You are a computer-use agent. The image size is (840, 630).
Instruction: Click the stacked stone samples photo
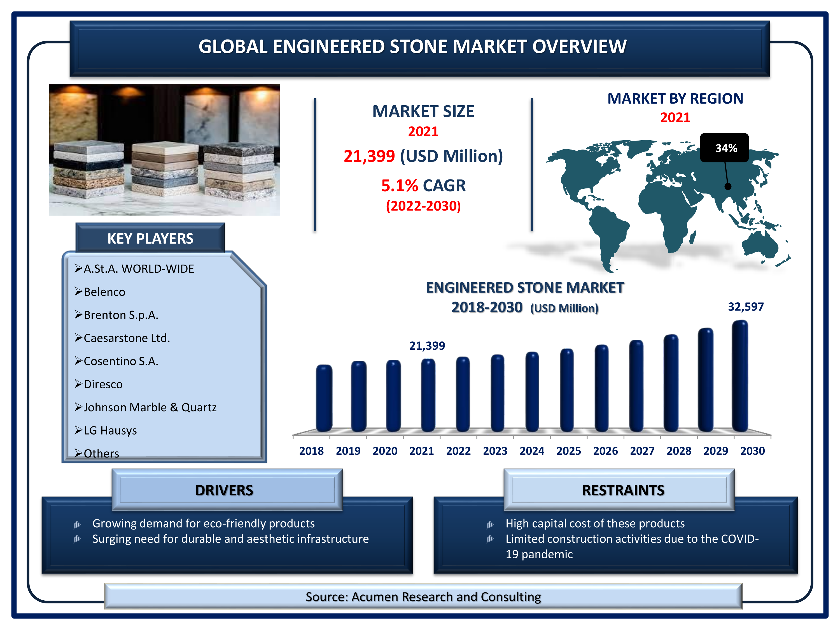click(164, 150)
